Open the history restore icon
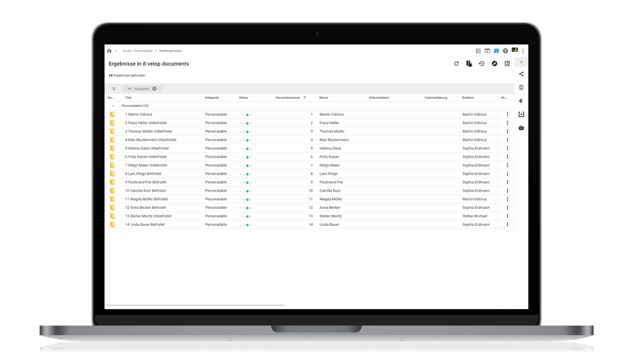This screenshot has width=633, height=364. click(x=482, y=64)
